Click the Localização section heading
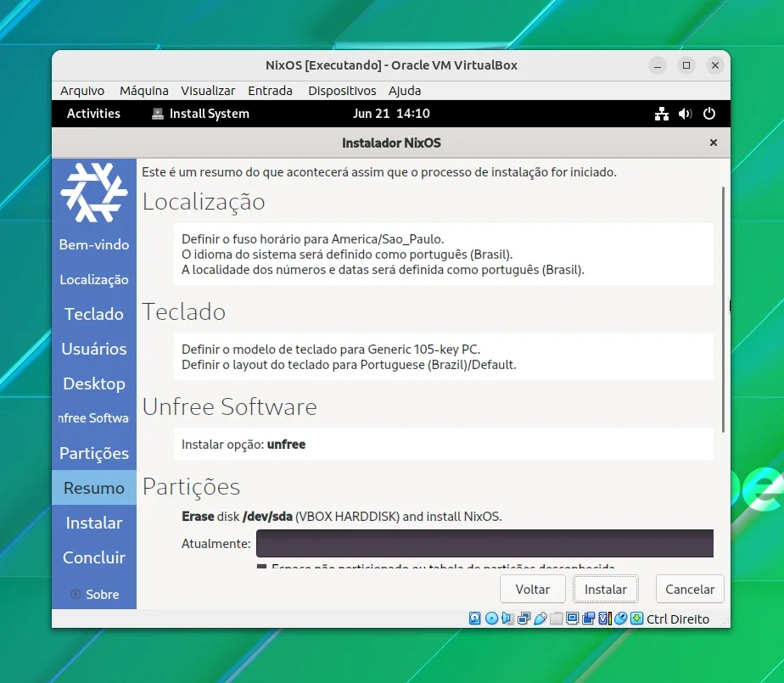 point(204,202)
